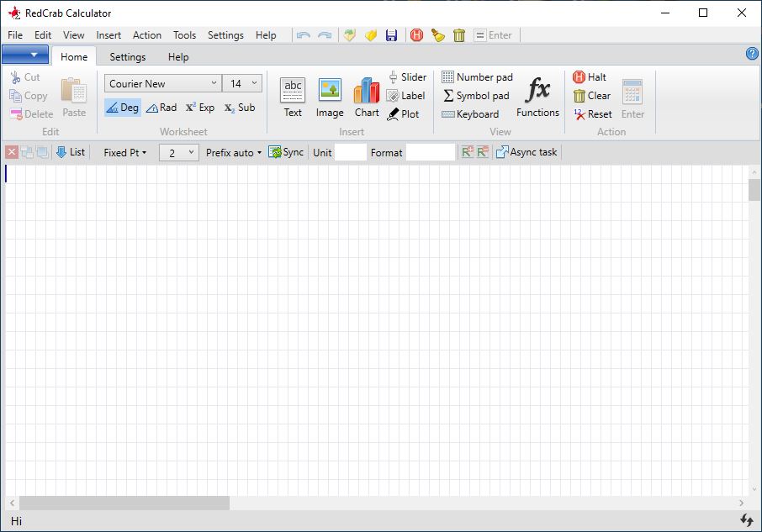Open the Action menu
The height and width of the screenshot is (532, 762).
pyautogui.click(x=146, y=35)
